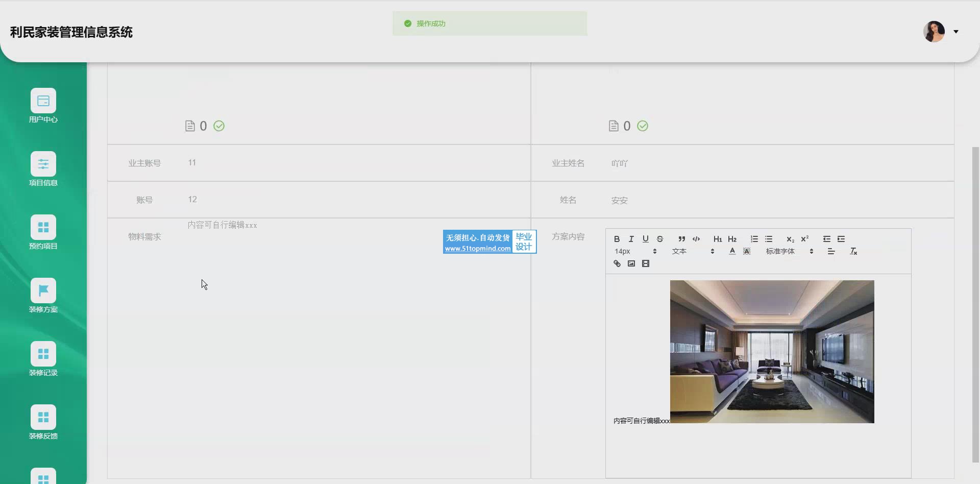Click the blockquote icon

click(681, 239)
